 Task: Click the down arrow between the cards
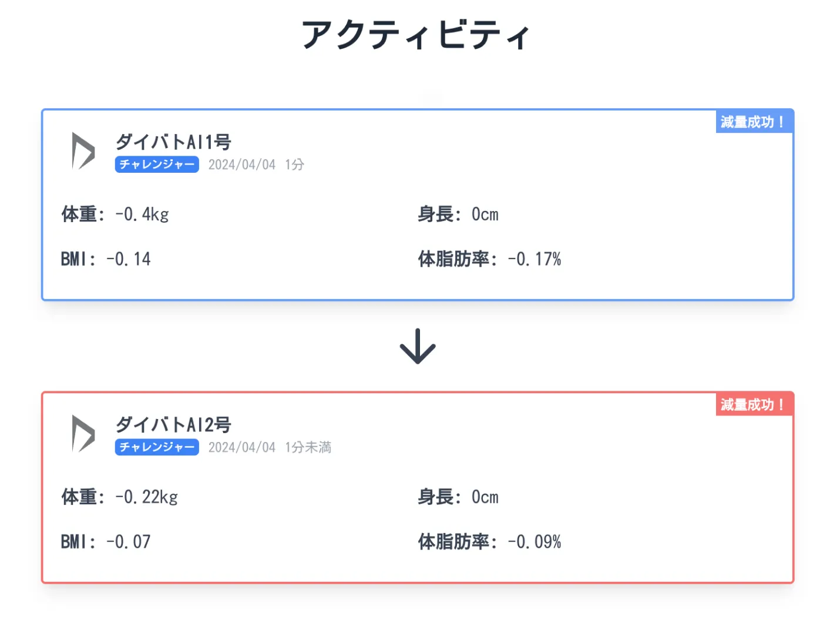point(418,346)
